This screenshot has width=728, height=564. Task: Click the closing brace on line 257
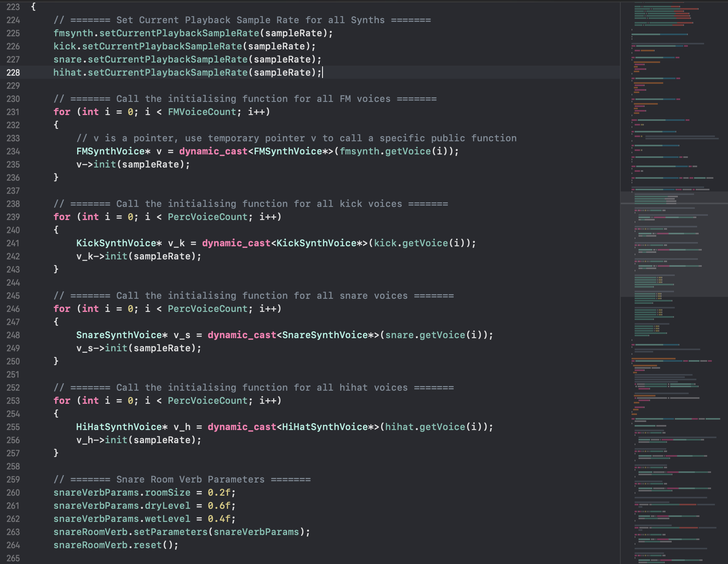56,453
